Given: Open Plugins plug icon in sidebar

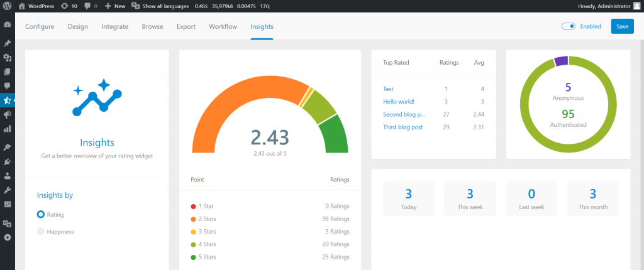Looking at the screenshot, I should click(x=7, y=161).
